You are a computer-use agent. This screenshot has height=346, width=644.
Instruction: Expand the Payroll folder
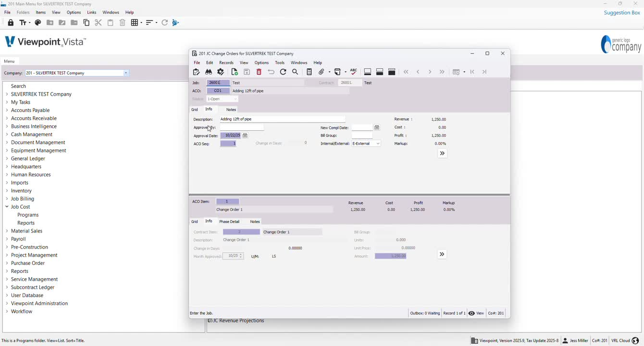coord(7,239)
